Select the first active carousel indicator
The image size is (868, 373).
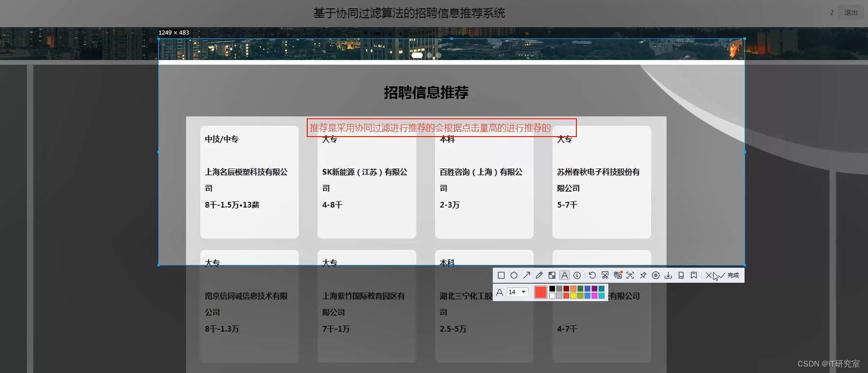point(417,55)
